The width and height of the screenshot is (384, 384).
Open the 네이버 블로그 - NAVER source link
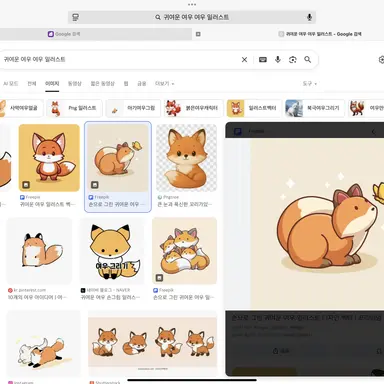pos(105,290)
